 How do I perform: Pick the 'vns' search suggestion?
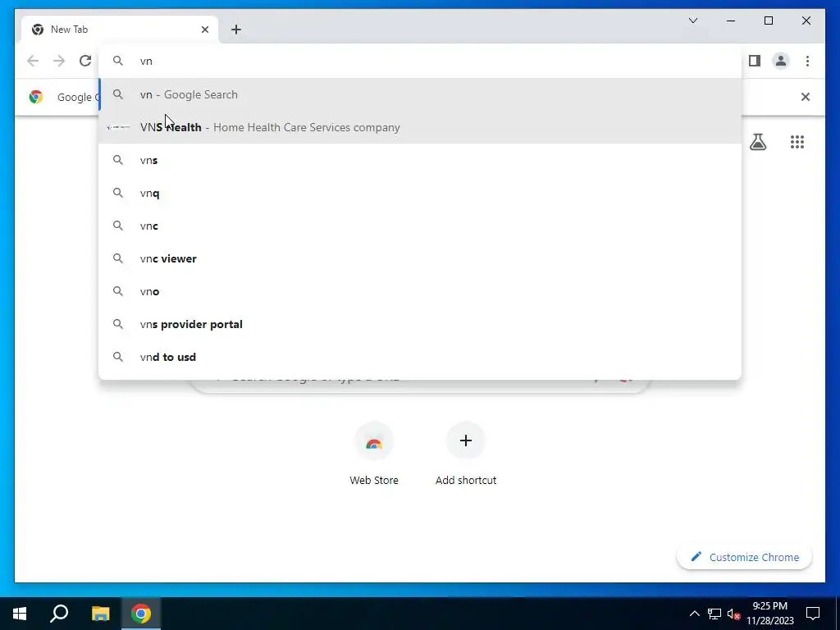(x=420, y=160)
